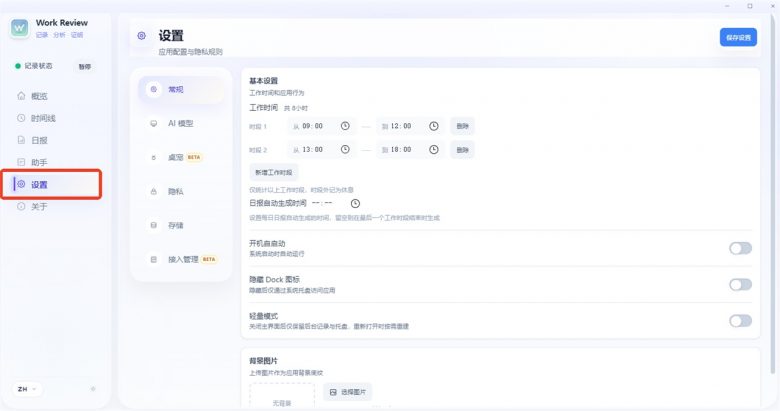Screen dimensions: 780x411
Task: Minimize the Work Review window
Action: 727,6
